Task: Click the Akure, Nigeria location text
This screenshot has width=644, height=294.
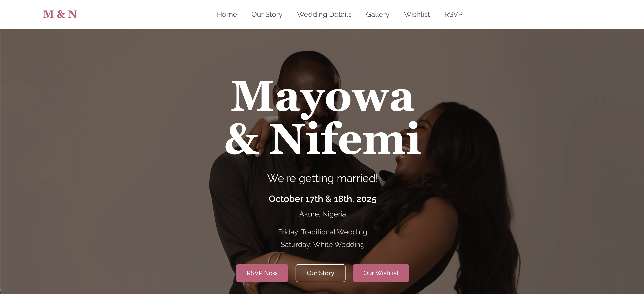Action: 322,214
